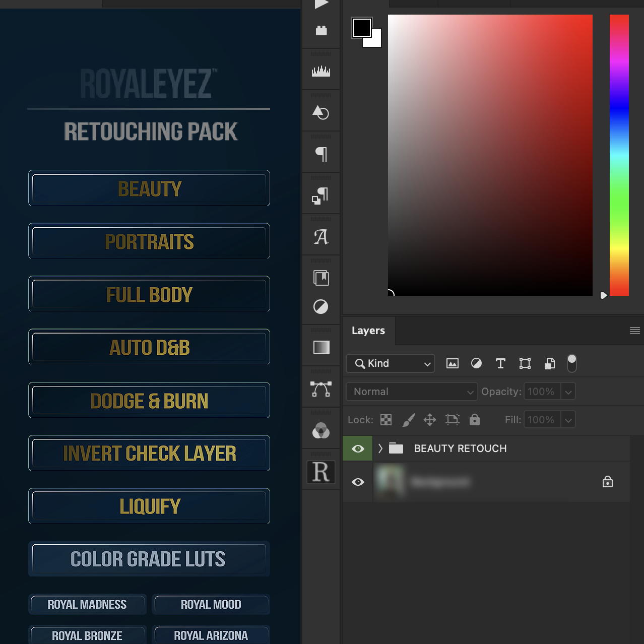Run the LIQUIFY action

click(x=149, y=506)
